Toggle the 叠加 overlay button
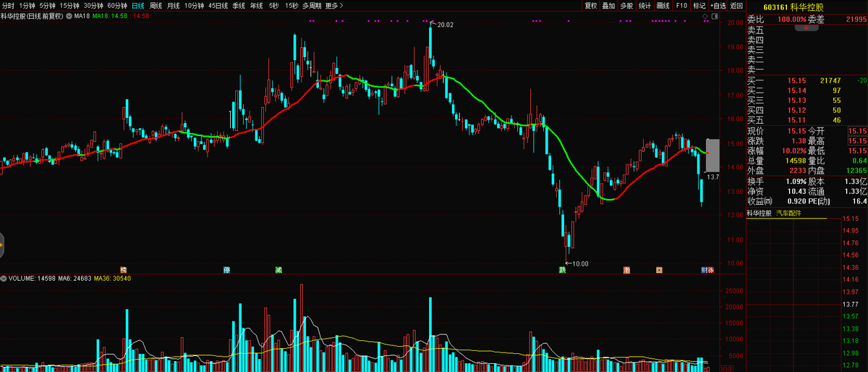868x372 pixels. coord(608,5)
